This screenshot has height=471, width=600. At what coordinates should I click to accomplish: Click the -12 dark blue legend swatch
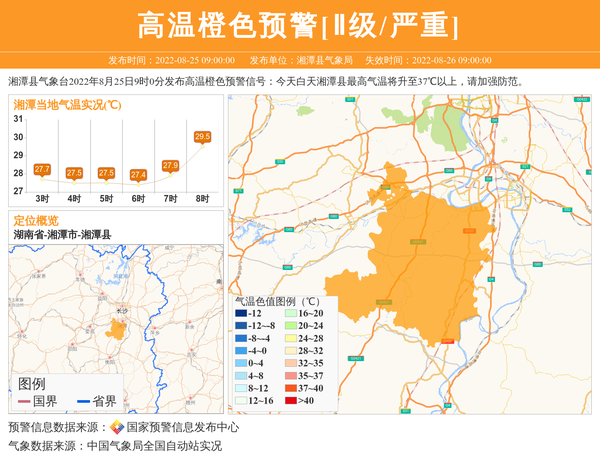[x=241, y=314]
